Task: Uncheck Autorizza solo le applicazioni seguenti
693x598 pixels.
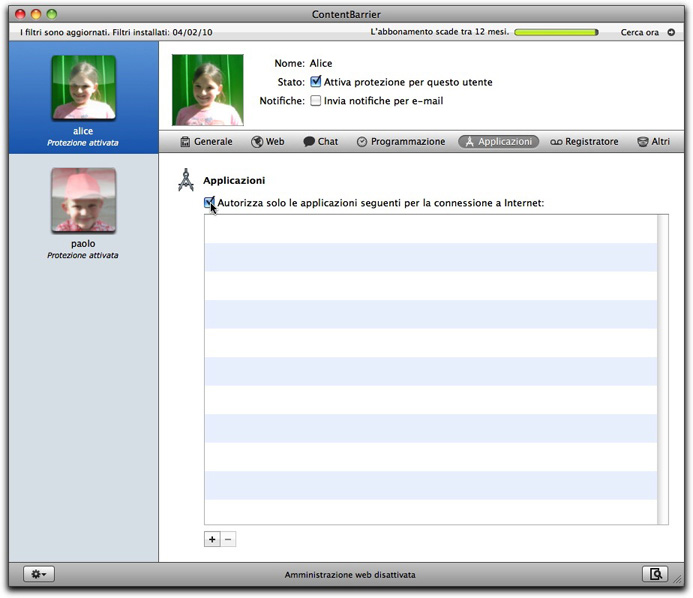Action: (209, 202)
